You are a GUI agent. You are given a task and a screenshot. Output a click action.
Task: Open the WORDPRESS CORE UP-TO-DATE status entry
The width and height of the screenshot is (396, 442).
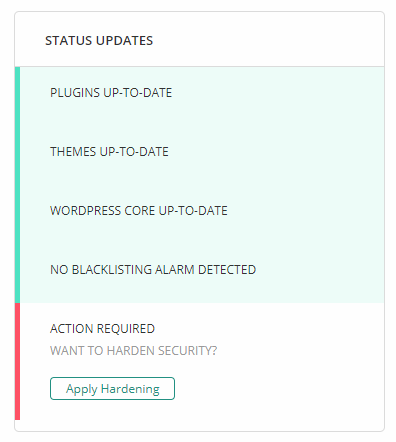coord(202,211)
